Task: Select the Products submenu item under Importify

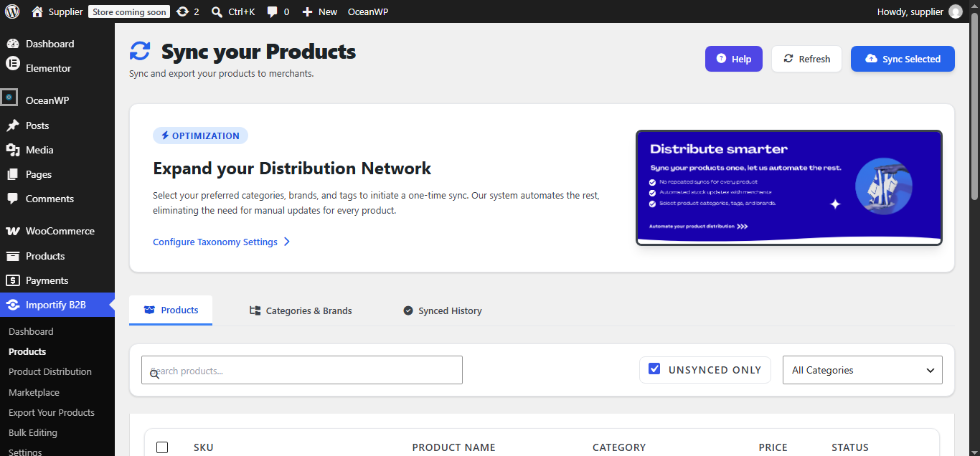Action: (x=27, y=351)
